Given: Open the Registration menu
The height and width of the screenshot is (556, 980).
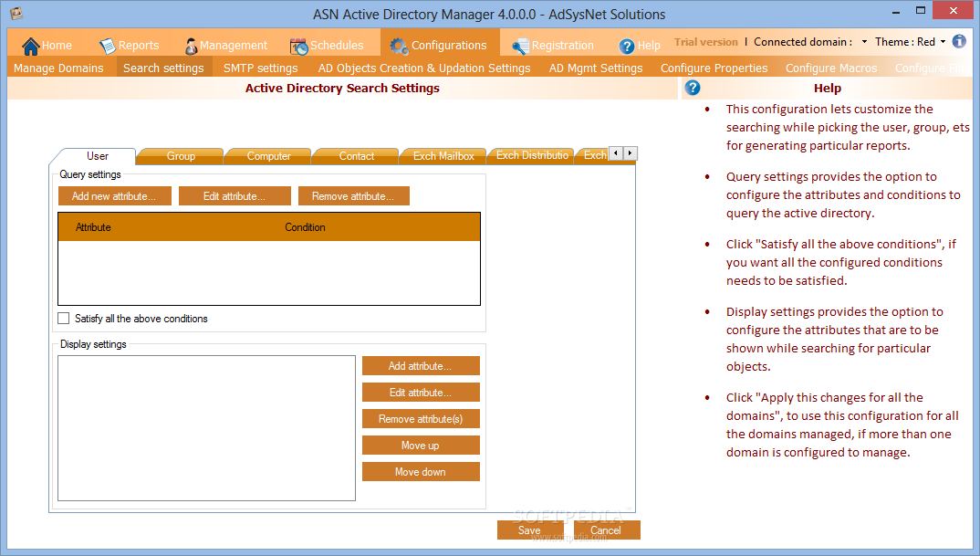Looking at the screenshot, I should (x=552, y=46).
